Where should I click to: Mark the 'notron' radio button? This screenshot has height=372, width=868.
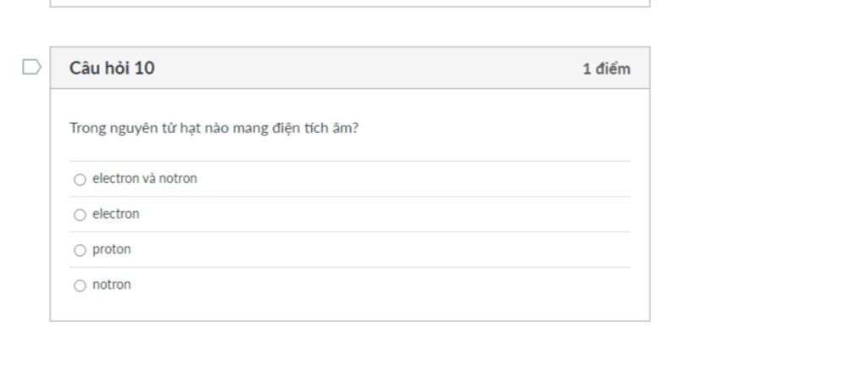point(80,286)
